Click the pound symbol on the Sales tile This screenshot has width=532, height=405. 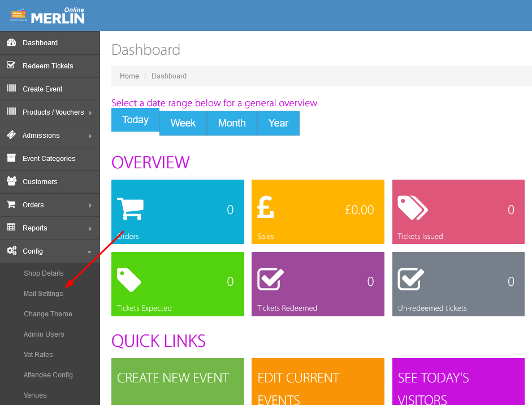point(266,208)
